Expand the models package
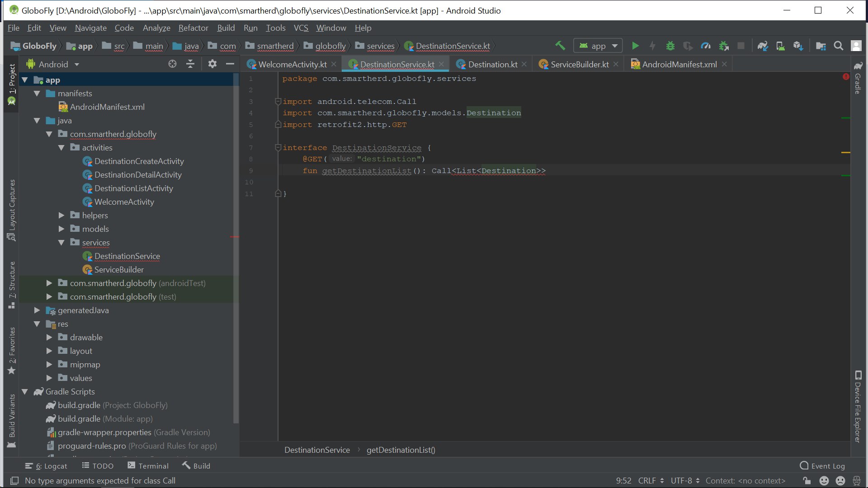The width and height of the screenshot is (868, 488). [61, 229]
